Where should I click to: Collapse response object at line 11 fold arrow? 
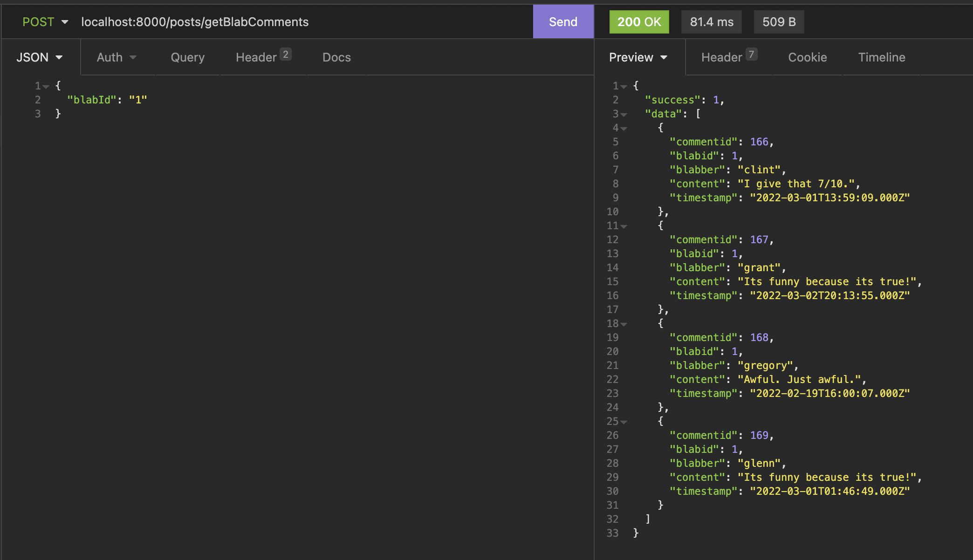tap(624, 226)
